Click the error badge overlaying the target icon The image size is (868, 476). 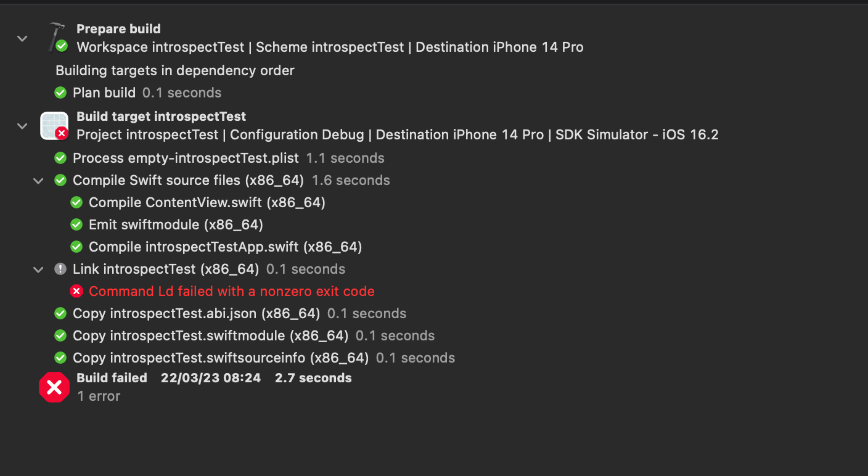pyautogui.click(x=62, y=133)
